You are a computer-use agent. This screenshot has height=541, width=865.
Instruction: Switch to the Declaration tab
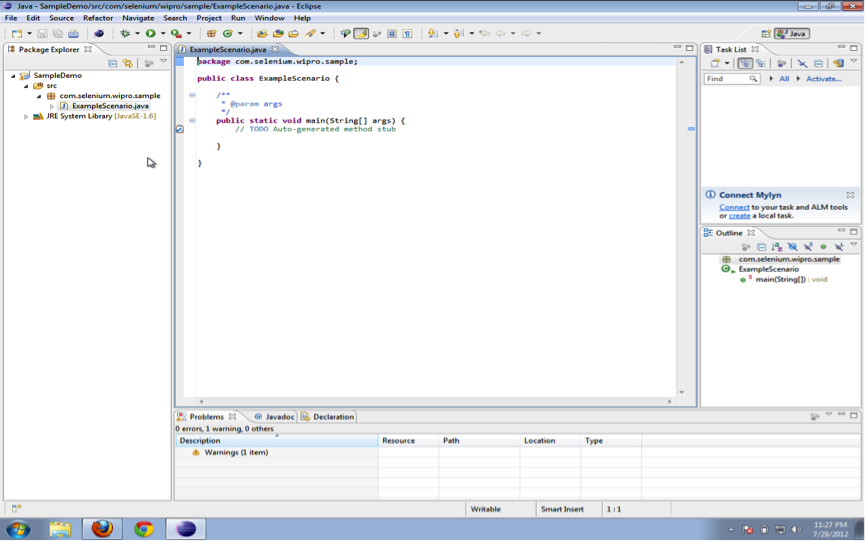pyautogui.click(x=328, y=417)
